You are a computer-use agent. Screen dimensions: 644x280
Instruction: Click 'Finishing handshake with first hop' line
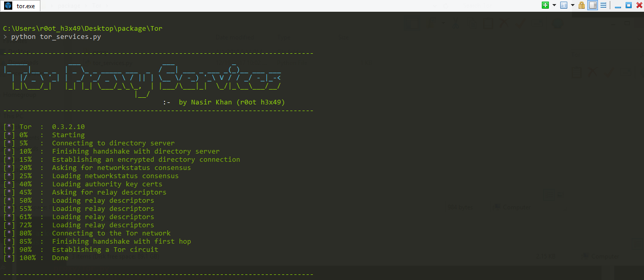pos(97,242)
